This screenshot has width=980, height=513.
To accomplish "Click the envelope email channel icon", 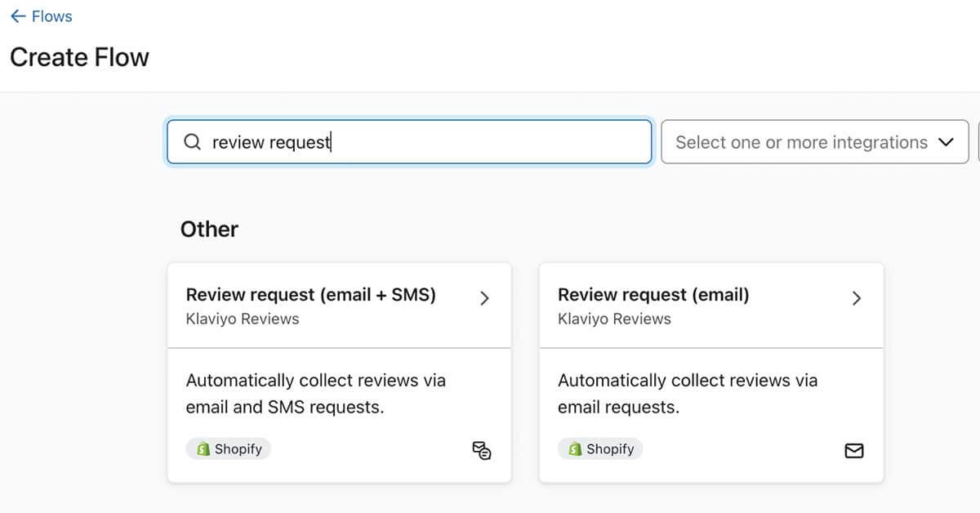I will (854, 450).
